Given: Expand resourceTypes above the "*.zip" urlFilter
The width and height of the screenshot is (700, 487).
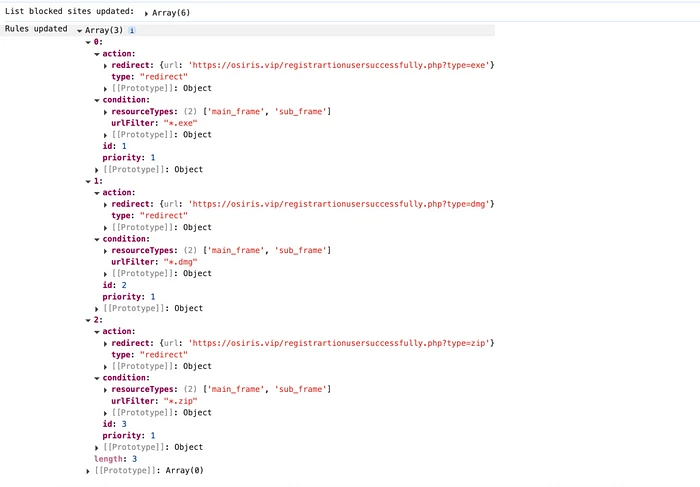Looking at the screenshot, I should tap(106, 389).
